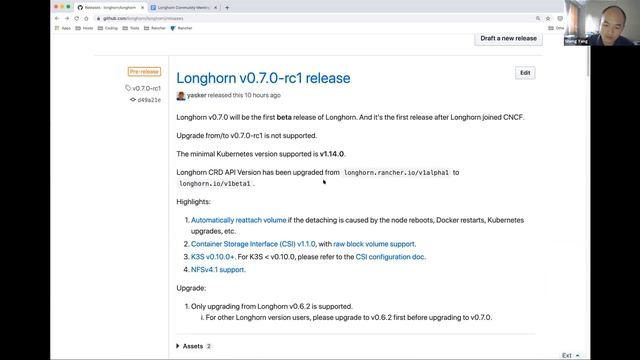The height and width of the screenshot is (360, 640).
Task: Click the longhorn.rancher.io/v1alpha1 code text
Action: 396,173
